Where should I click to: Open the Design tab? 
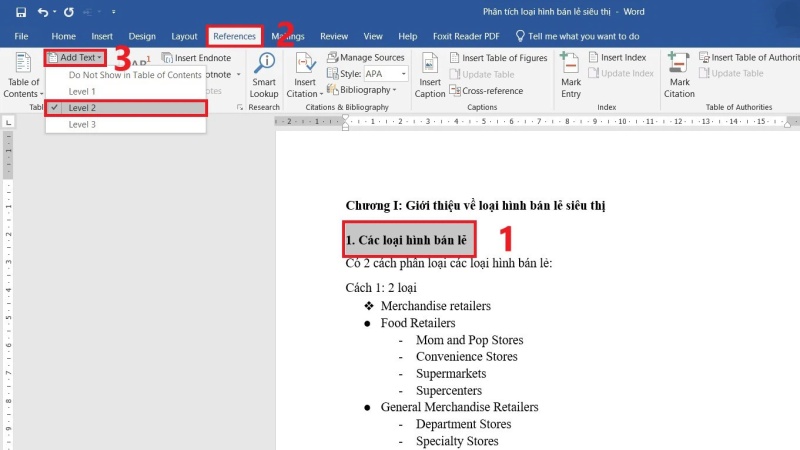tap(142, 36)
